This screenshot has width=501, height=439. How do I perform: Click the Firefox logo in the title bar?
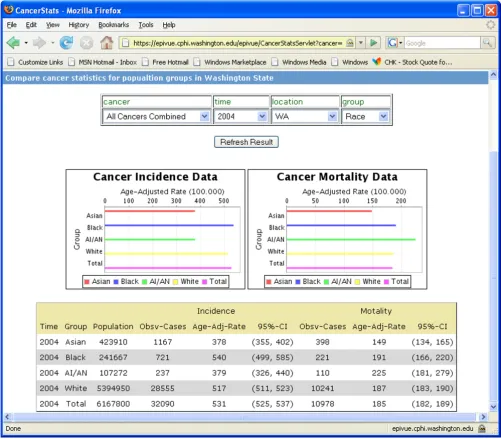pos(9,10)
